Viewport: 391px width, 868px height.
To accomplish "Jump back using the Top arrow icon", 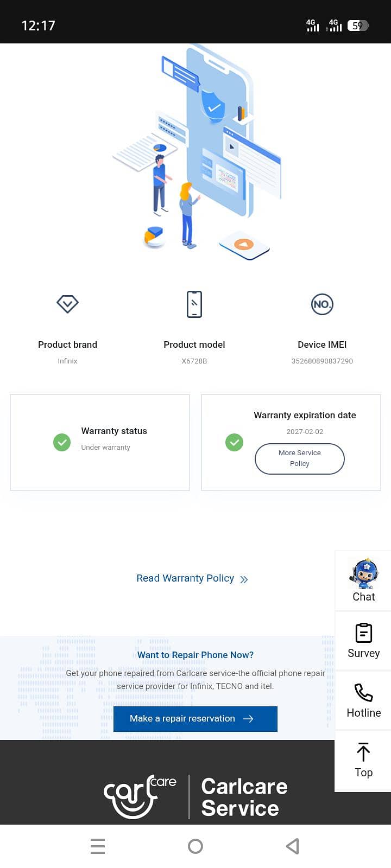I will tap(363, 752).
